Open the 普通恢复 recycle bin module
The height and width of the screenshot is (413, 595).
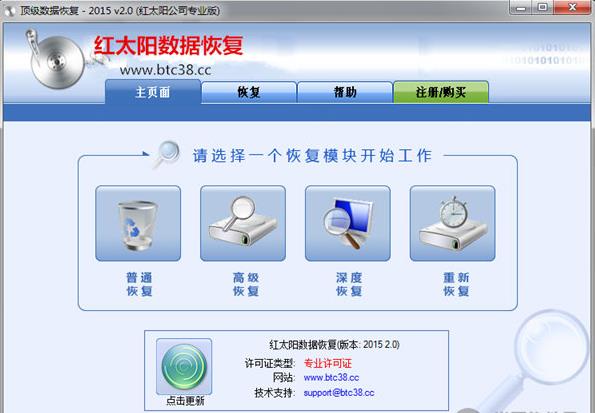[138, 223]
